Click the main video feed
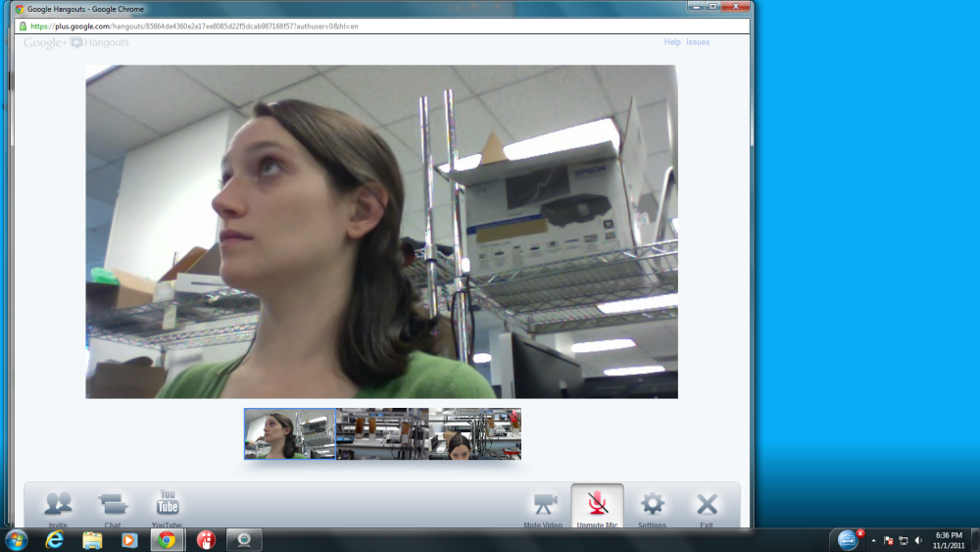The height and width of the screenshot is (552, 980). [381, 231]
